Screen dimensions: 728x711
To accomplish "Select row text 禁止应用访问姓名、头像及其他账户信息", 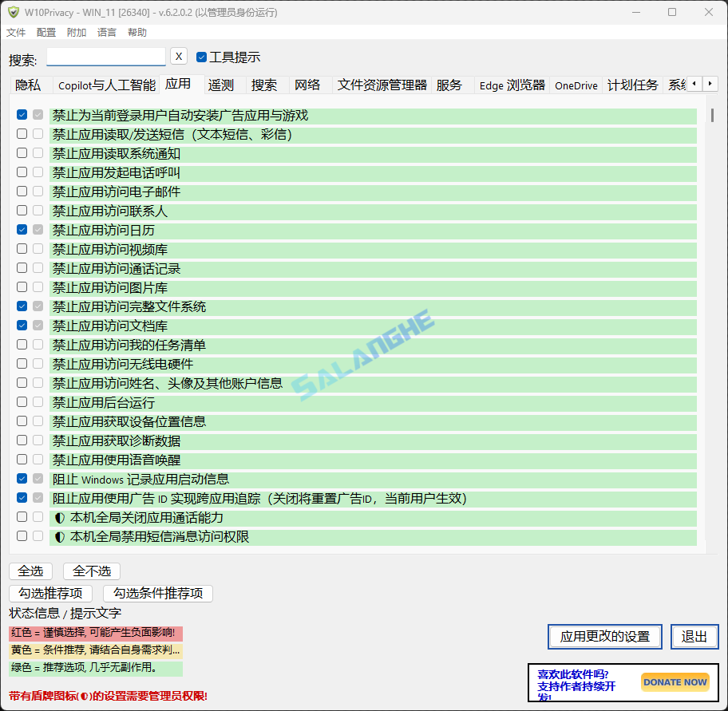I will [x=168, y=383].
